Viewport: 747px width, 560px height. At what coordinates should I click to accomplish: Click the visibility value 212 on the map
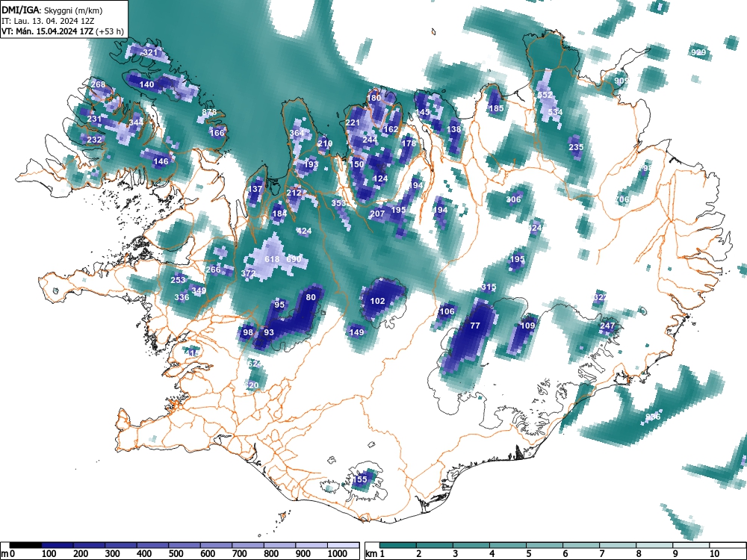pos(294,193)
